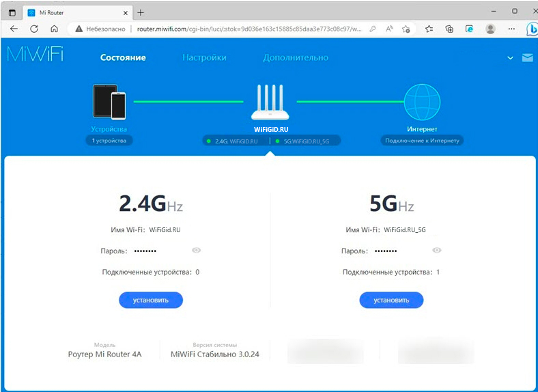Click the MiWiFi logo

[35, 54]
